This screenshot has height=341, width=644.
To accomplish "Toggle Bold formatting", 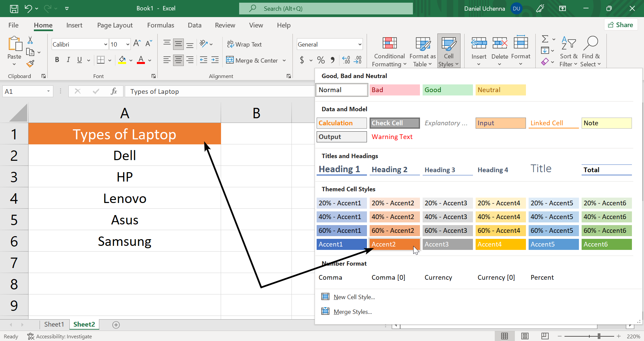I will [57, 60].
